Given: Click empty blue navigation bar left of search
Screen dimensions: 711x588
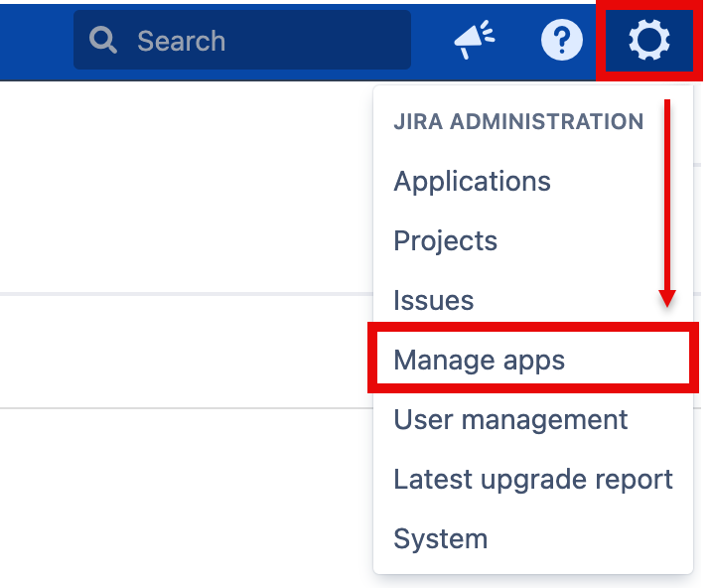Looking at the screenshot, I should point(35,41).
